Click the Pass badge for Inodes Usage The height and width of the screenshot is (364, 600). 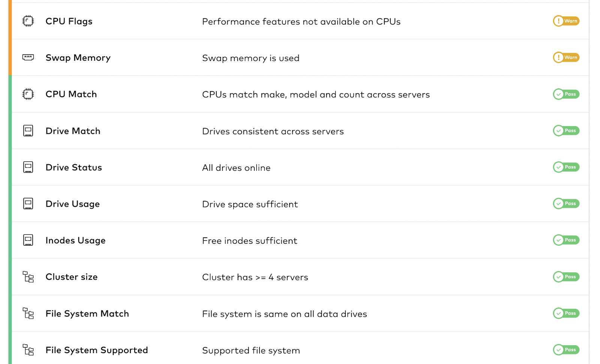[x=566, y=240]
